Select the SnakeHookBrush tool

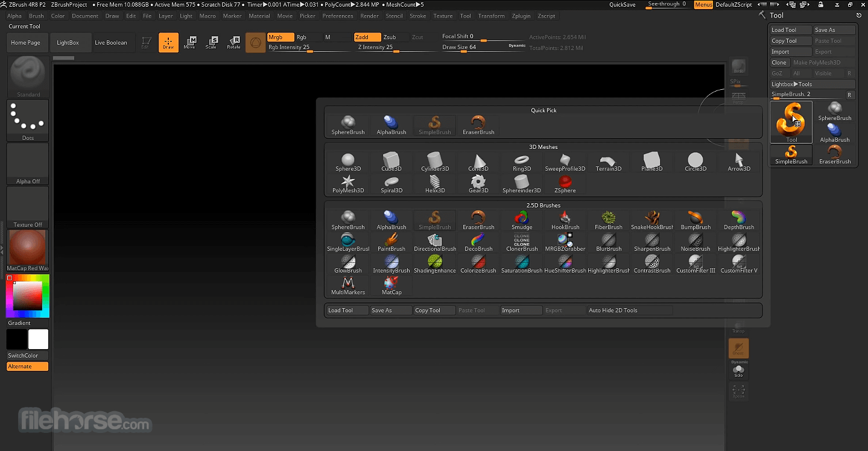[x=652, y=221]
